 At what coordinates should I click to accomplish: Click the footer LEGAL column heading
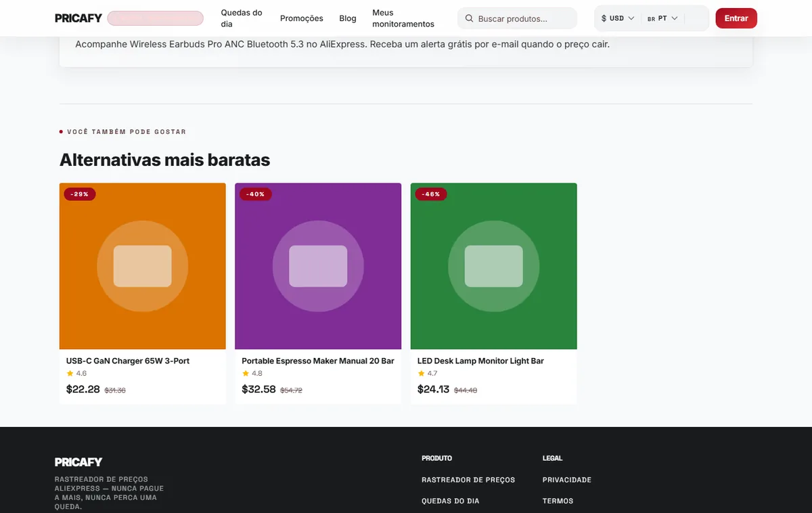click(x=552, y=458)
